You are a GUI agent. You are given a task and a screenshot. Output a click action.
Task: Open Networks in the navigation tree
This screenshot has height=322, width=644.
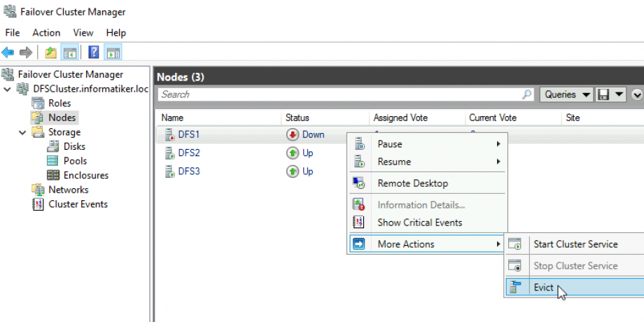pyautogui.click(x=68, y=190)
